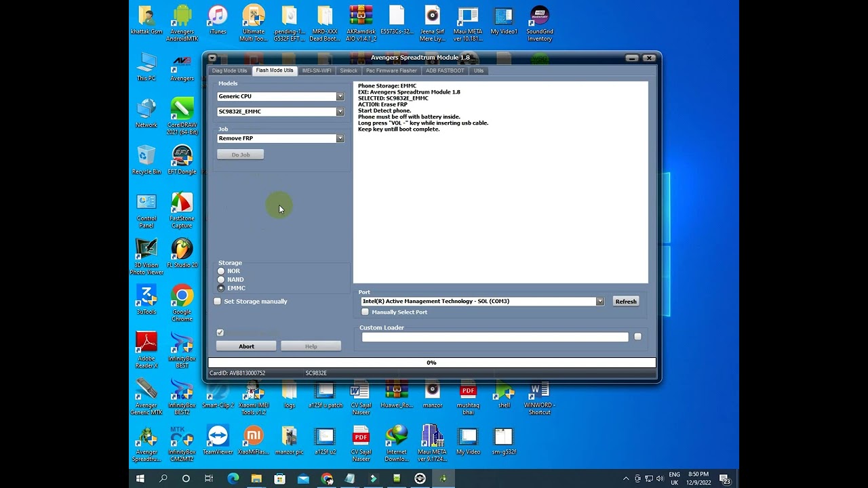Toggle Manually Select Port checkbox
868x488 pixels.
point(366,312)
